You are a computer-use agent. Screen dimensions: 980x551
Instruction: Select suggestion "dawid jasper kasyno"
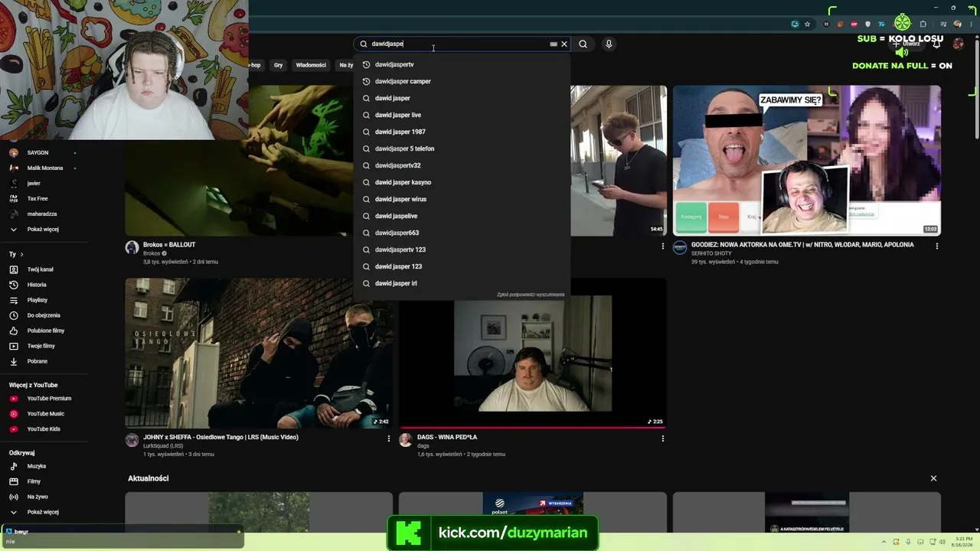coord(462,182)
